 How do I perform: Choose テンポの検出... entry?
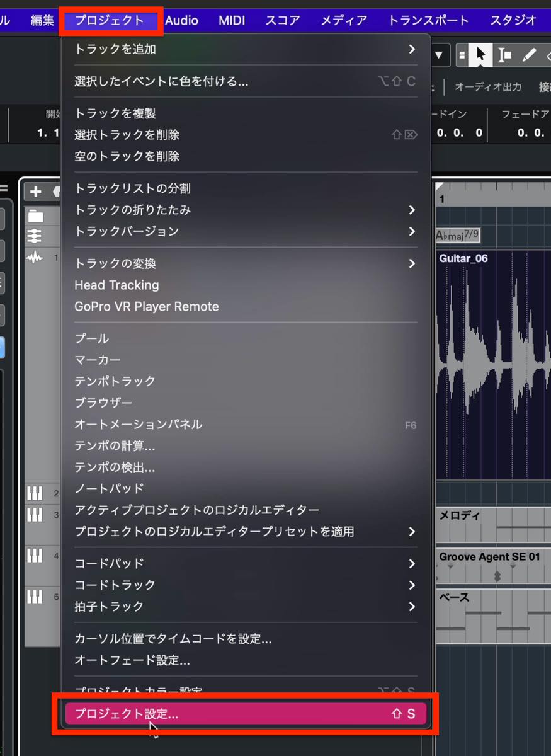[x=246, y=467]
